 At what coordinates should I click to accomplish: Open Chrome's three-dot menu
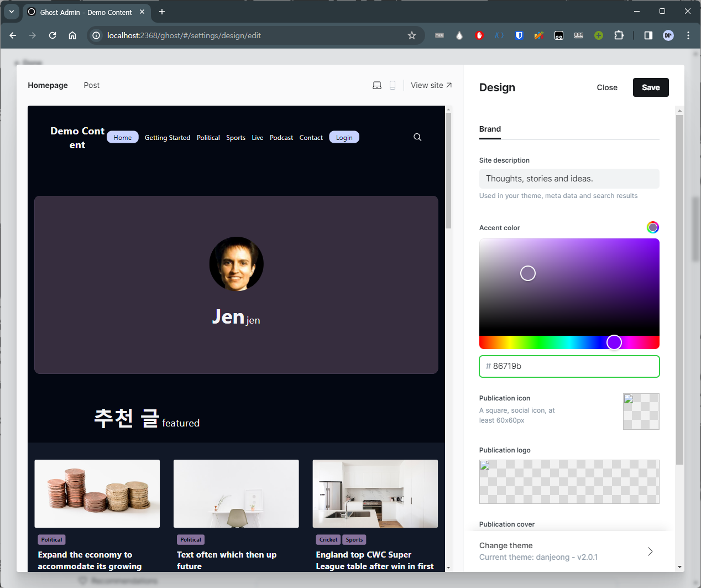[688, 35]
